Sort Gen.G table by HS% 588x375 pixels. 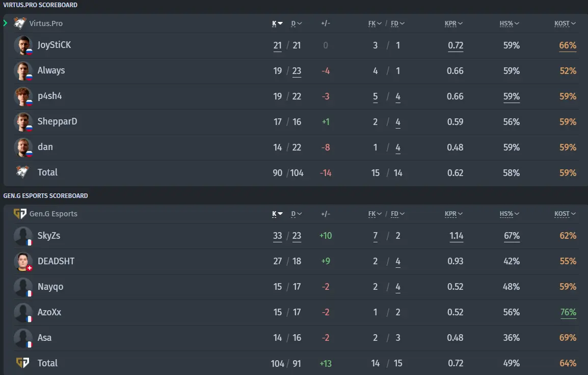(x=509, y=214)
